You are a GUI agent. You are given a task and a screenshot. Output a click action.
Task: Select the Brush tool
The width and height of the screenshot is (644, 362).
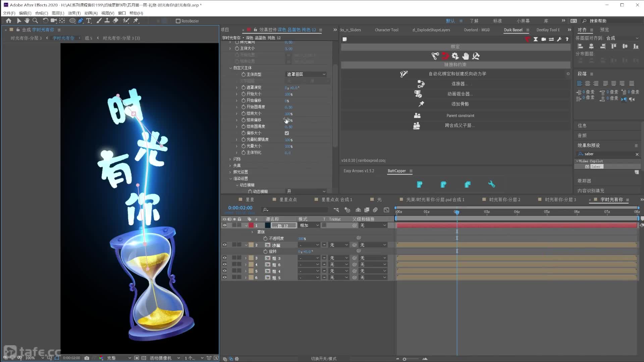(99, 21)
